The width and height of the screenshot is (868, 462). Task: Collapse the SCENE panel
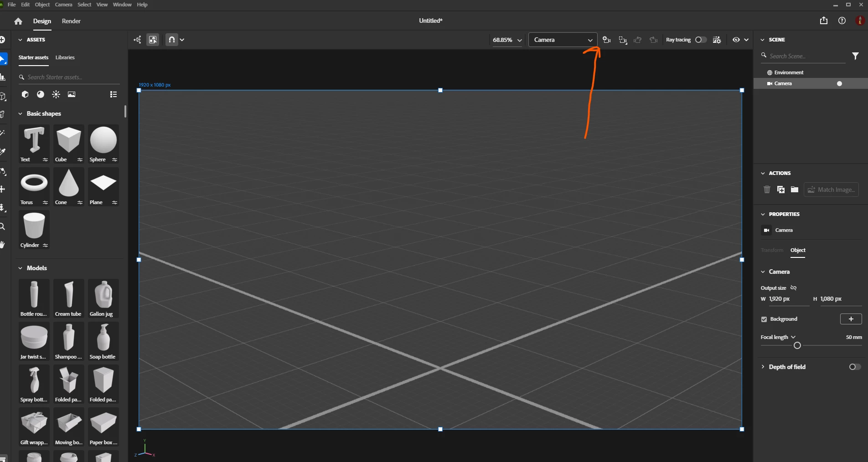pyautogui.click(x=763, y=40)
